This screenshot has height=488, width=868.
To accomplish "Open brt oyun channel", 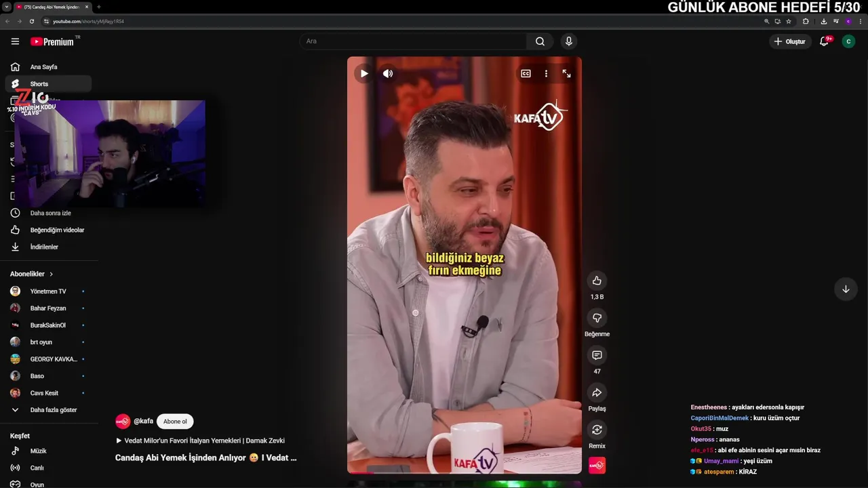I will click(x=48, y=342).
